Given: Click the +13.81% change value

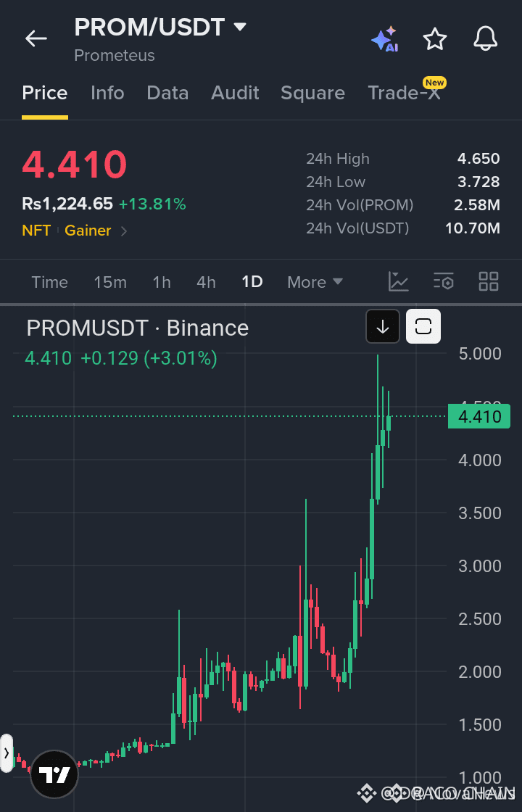Looking at the screenshot, I should [x=152, y=204].
